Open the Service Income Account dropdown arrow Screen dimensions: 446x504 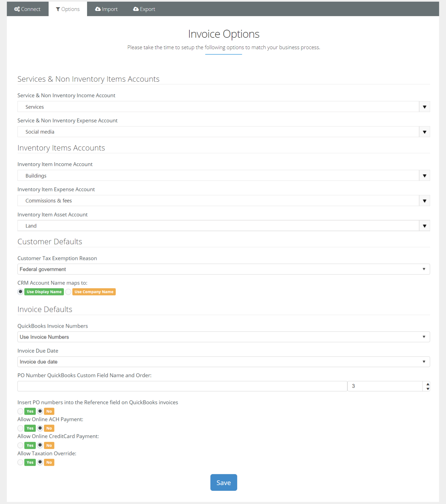(424, 107)
